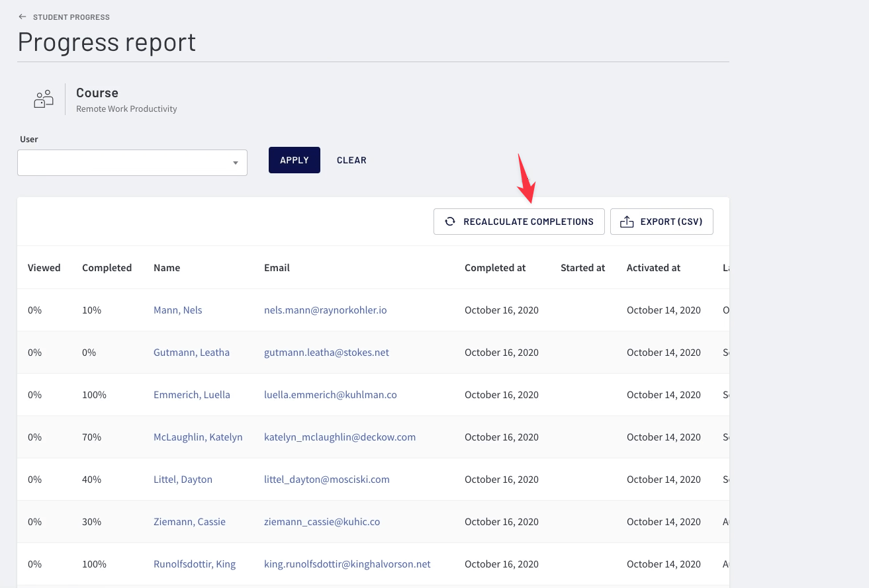Click the course users icon
The image size is (869, 588).
point(44,99)
